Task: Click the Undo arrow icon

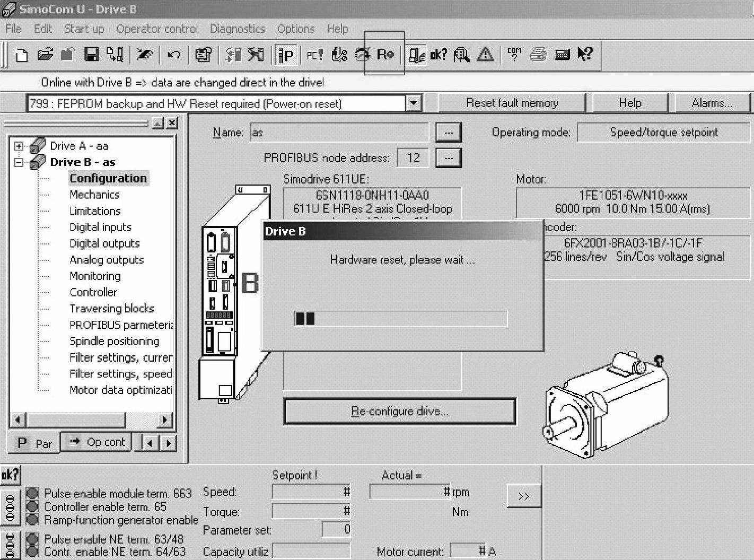Action: (174, 55)
